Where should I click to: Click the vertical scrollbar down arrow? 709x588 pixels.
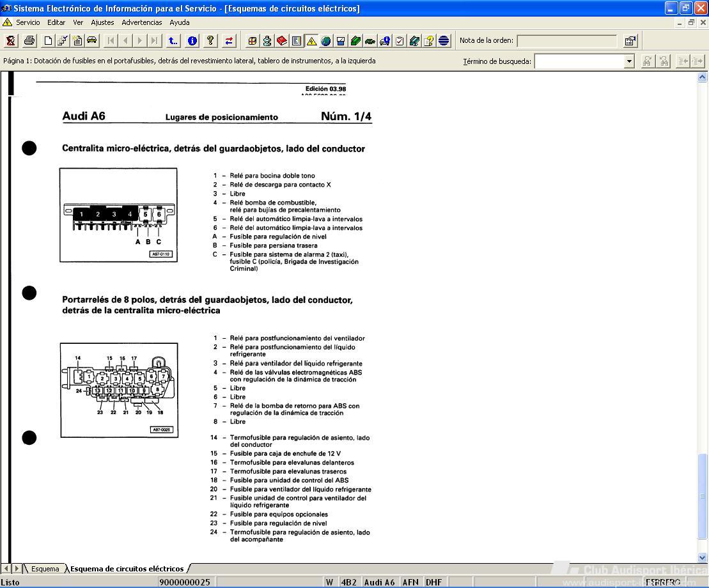pos(702,558)
